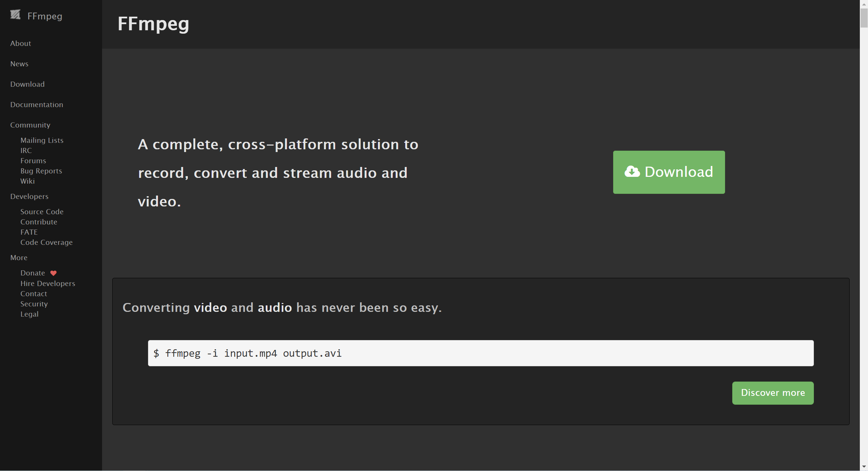Screen dimensions: 868x471
Task: Click the vertical scrollbar thumb
Action: click(x=864, y=18)
